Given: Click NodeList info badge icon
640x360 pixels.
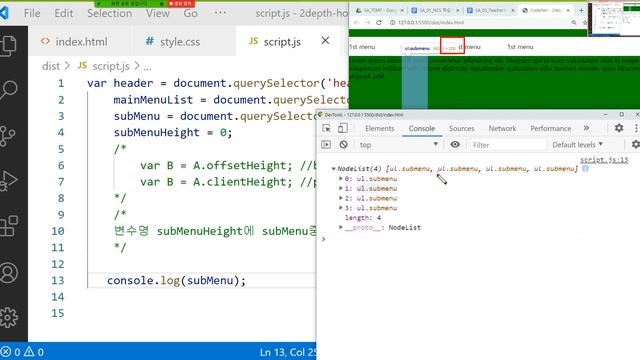Looking at the screenshot, I should coord(585,168).
